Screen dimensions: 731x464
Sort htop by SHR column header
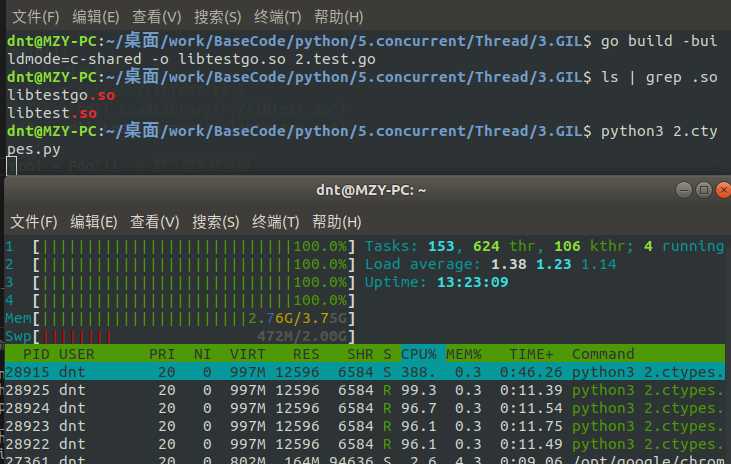[360, 354]
